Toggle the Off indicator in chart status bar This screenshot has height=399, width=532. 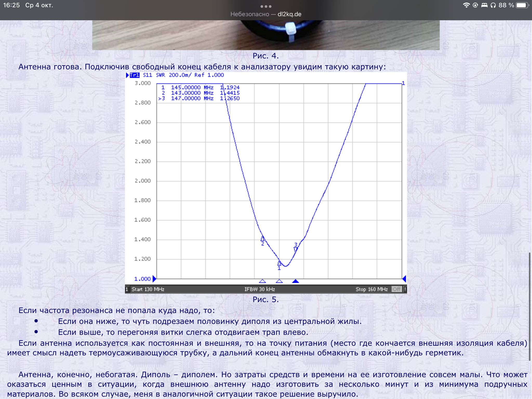397,289
